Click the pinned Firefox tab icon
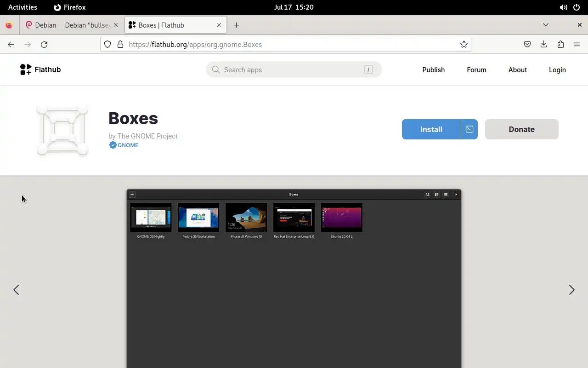 (x=9, y=25)
